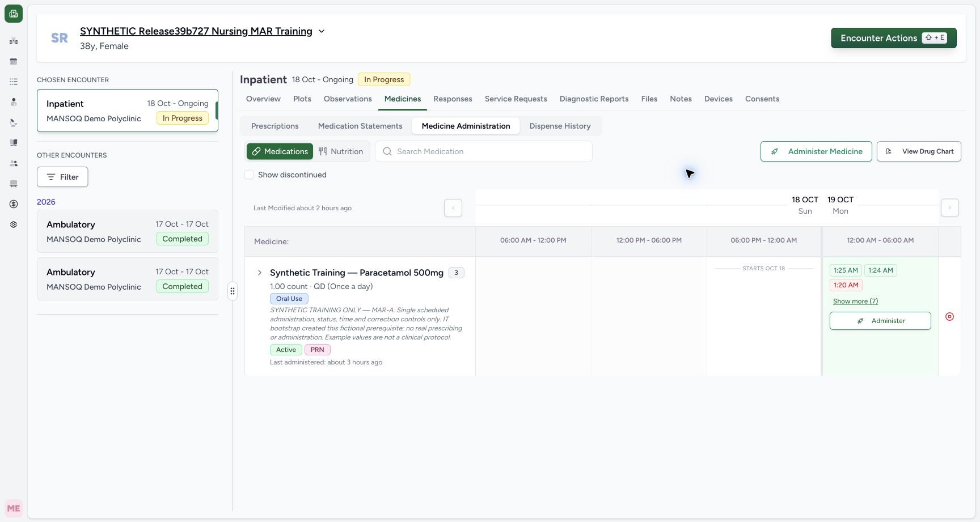Click the SR patient initials avatar

pyautogui.click(x=60, y=38)
